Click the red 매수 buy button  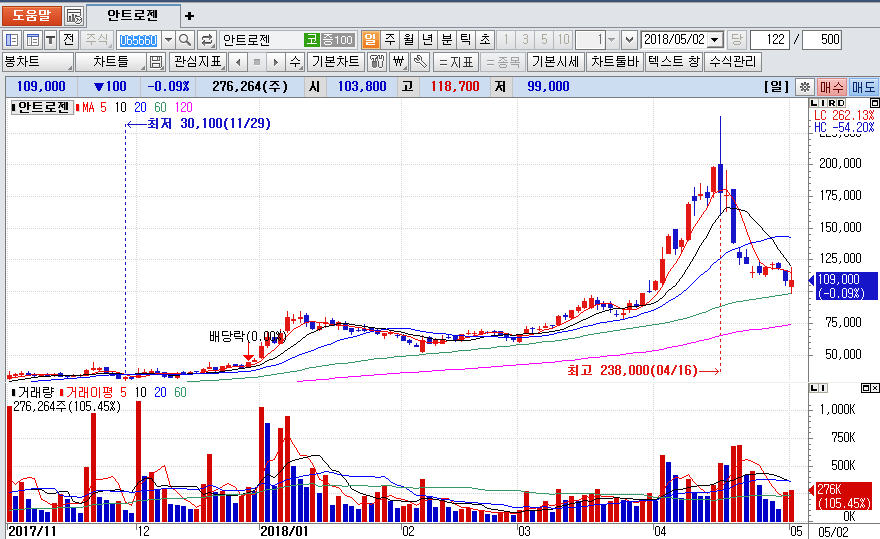[x=831, y=87]
